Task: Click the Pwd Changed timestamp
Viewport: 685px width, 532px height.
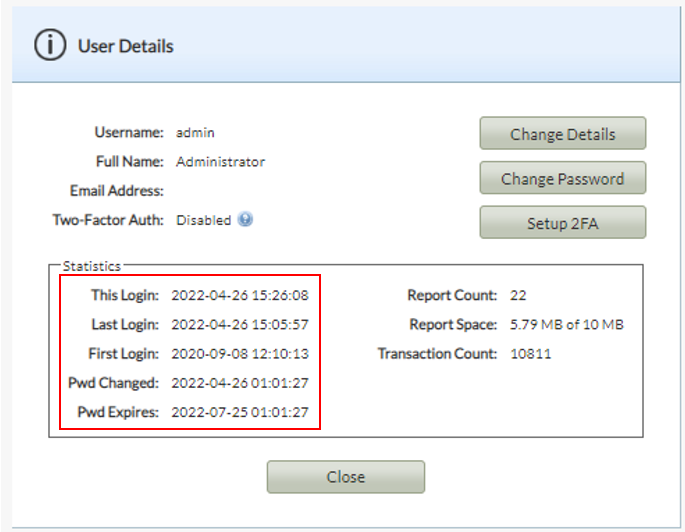Action: [240, 383]
